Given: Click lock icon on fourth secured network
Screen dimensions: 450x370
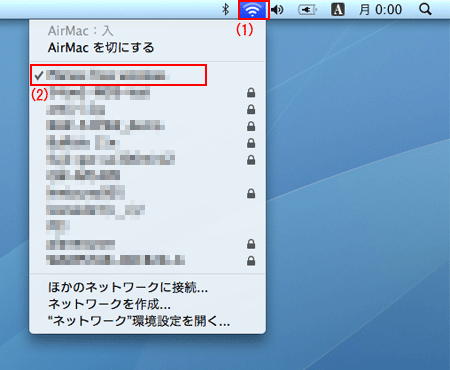Looking at the screenshot, I should pos(251,143).
